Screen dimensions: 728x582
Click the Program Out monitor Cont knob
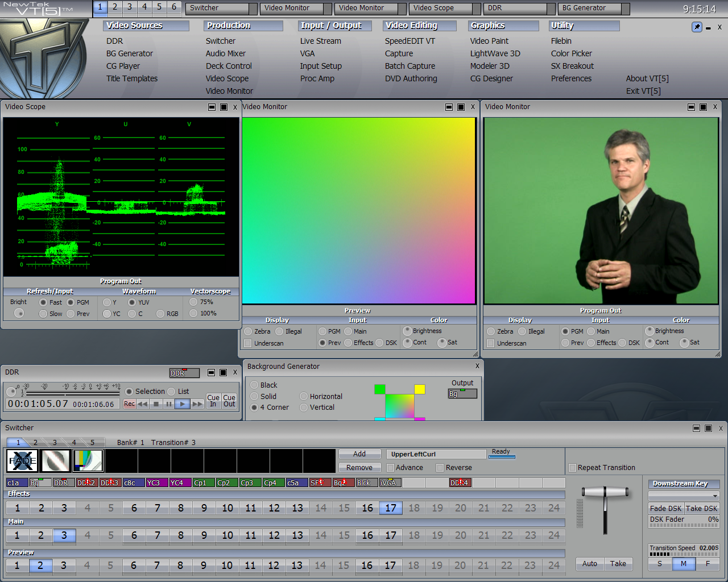pos(650,343)
